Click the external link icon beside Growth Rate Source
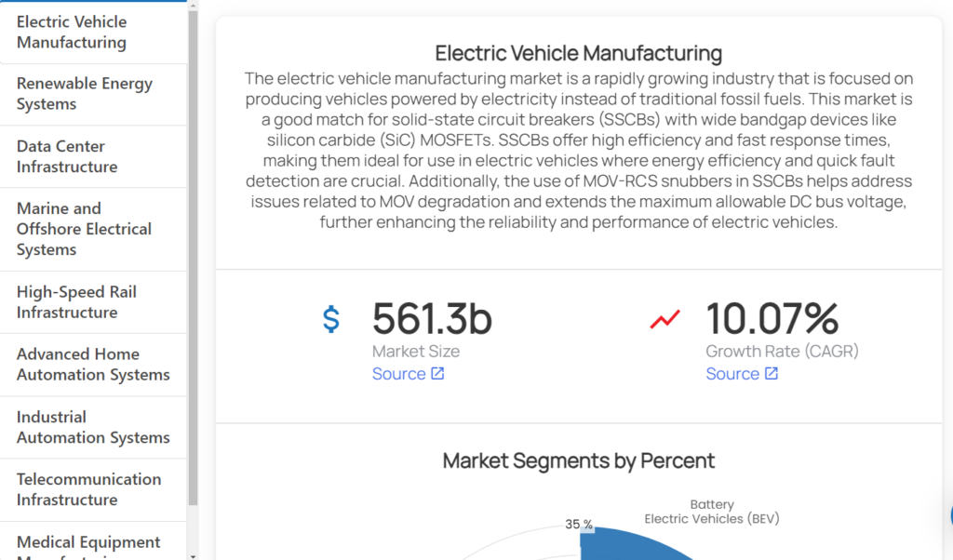953x560 pixels. pos(772,374)
